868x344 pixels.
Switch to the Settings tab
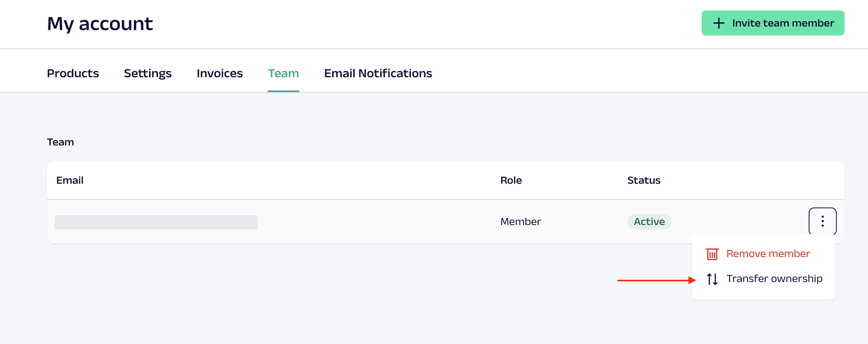[148, 73]
